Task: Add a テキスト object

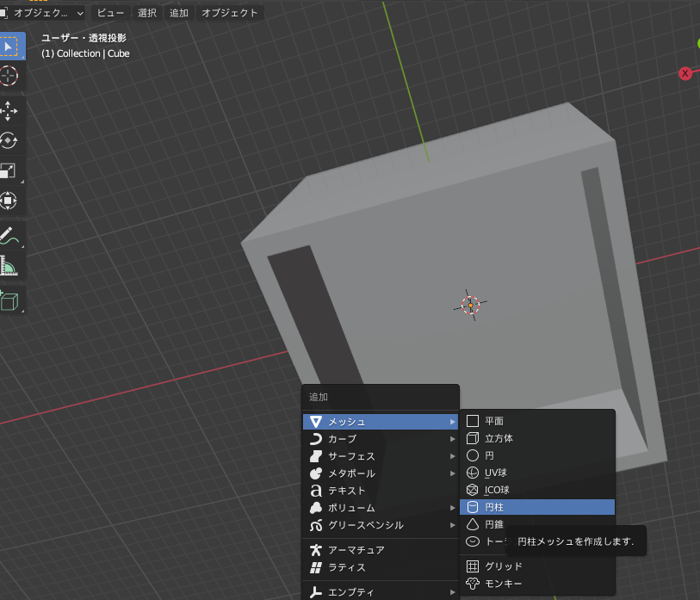Action: [381, 491]
